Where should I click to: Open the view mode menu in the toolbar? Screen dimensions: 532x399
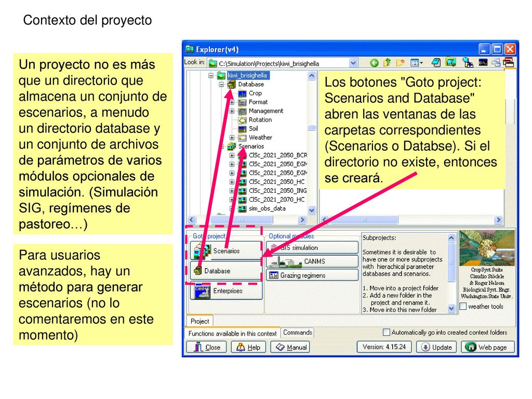click(416, 63)
